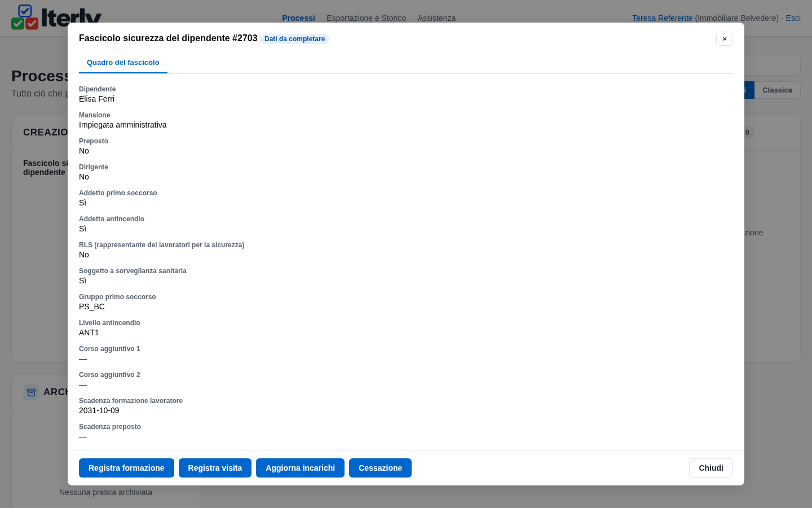Click the Registra formazione button
The image size is (812, 508).
coord(126,468)
